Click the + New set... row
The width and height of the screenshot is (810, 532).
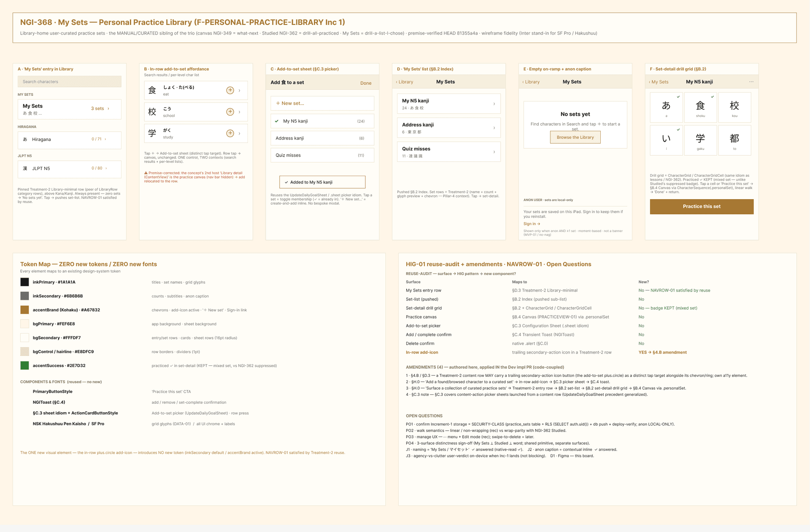click(x=322, y=103)
